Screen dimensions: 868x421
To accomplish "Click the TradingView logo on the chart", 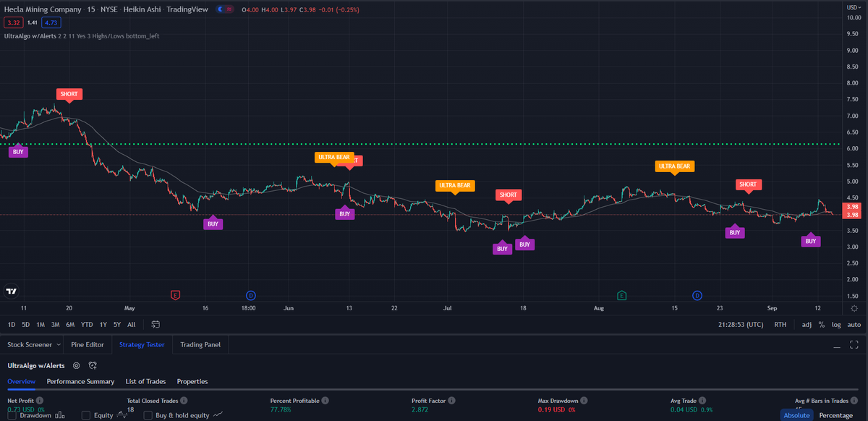I will [11, 292].
